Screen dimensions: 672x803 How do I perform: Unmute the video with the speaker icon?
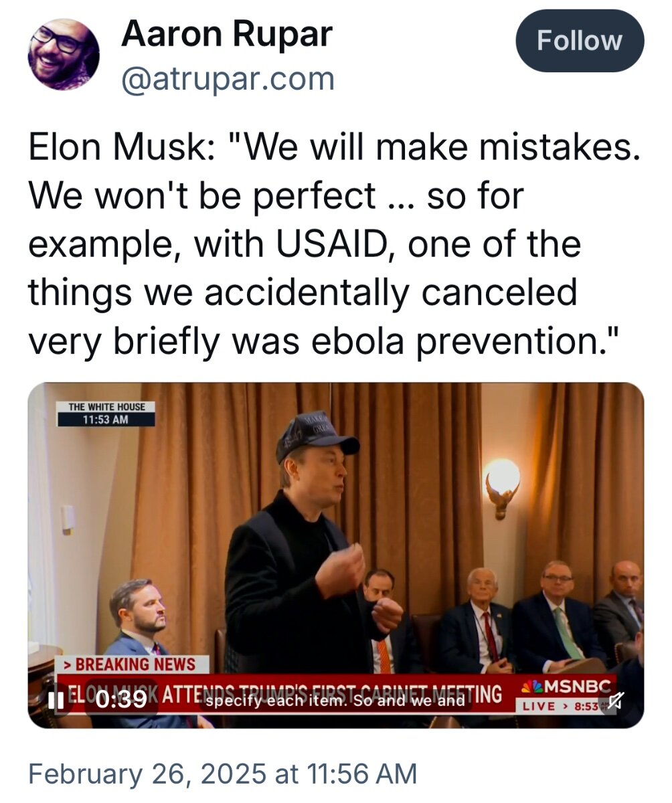point(614,701)
